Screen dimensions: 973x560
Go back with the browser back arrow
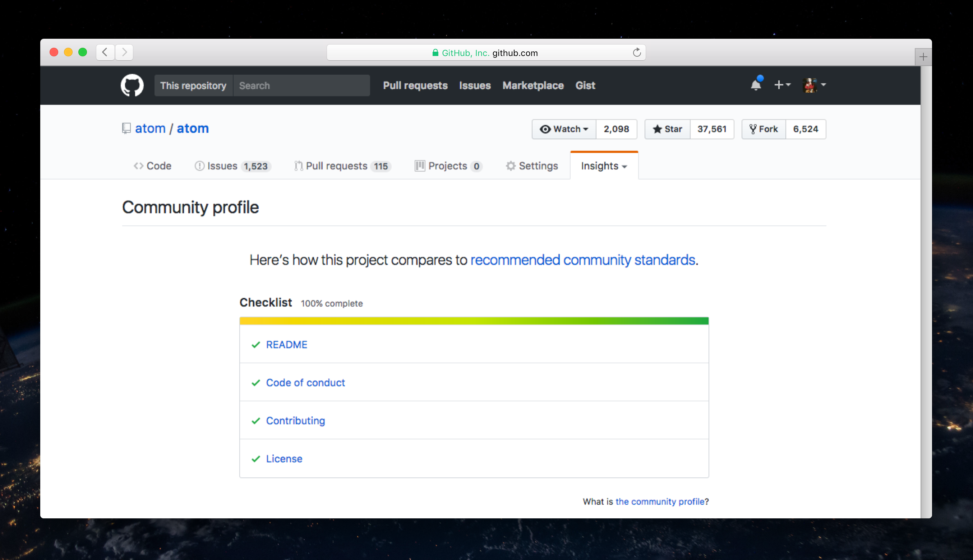(105, 52)
